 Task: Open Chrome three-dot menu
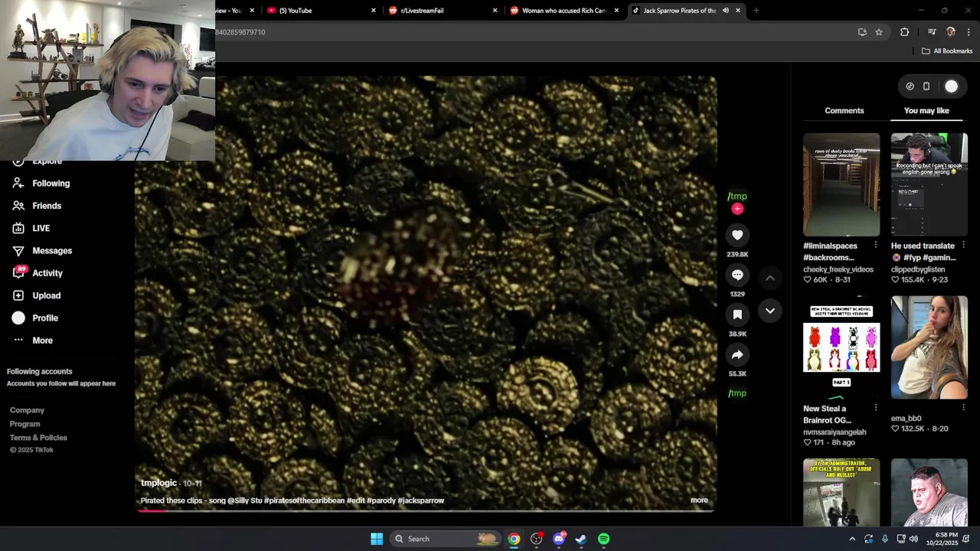point(969,32)
